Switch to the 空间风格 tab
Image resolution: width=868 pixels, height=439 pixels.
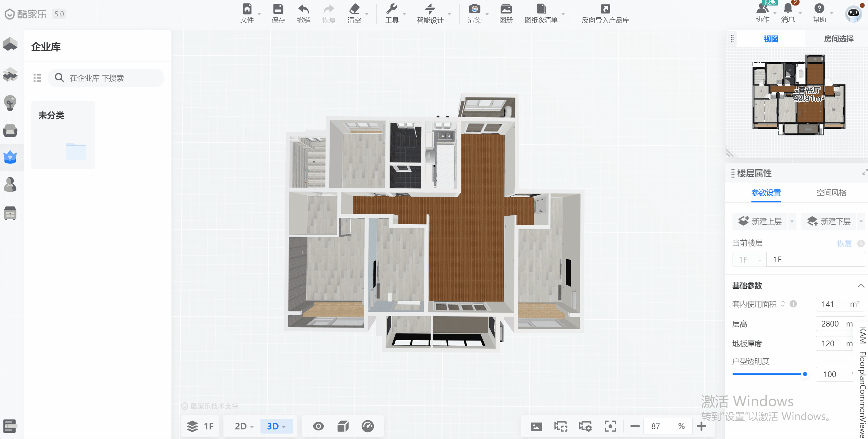click(831, 193)
